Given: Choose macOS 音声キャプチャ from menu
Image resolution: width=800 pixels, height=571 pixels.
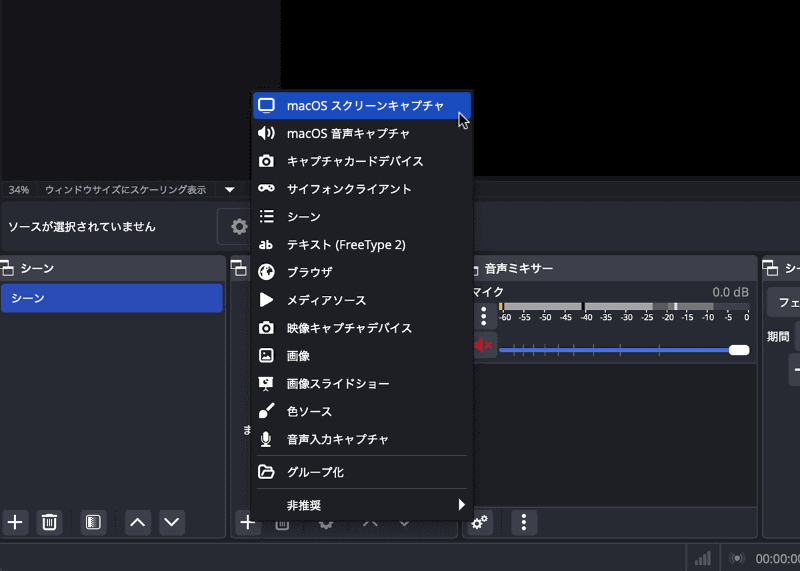Looking at the screenshot, I should click(x=362, y=133).
